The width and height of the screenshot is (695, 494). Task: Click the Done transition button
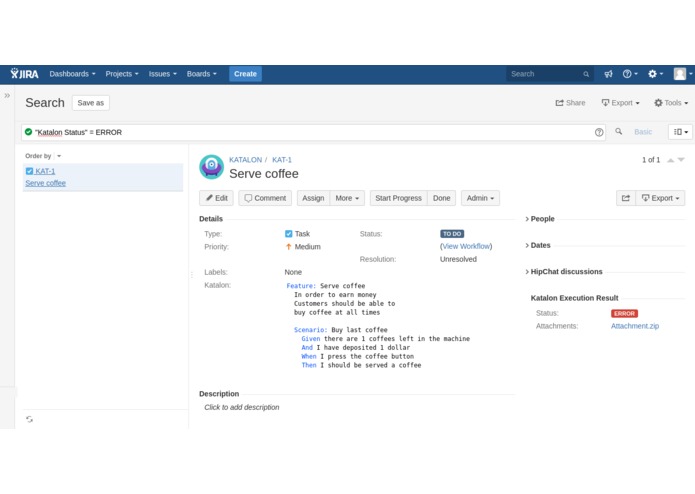pos(441,198)
